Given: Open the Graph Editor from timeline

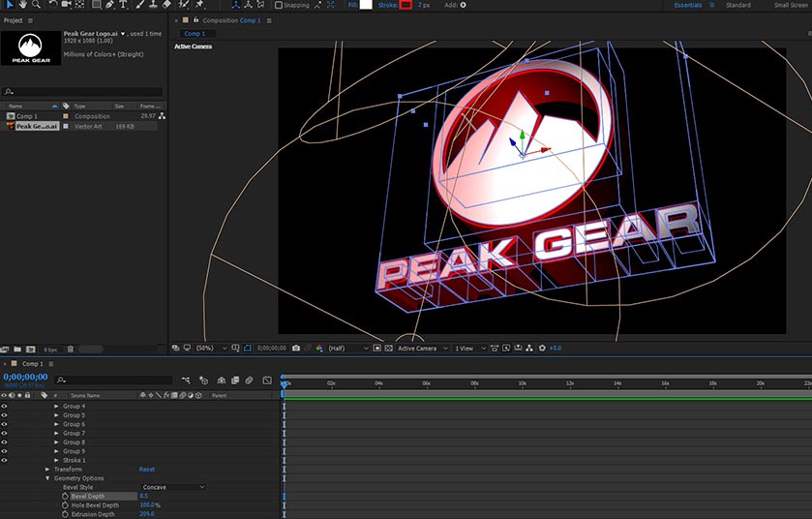Looking at the screenshot, I should click(x=267, y=381).
